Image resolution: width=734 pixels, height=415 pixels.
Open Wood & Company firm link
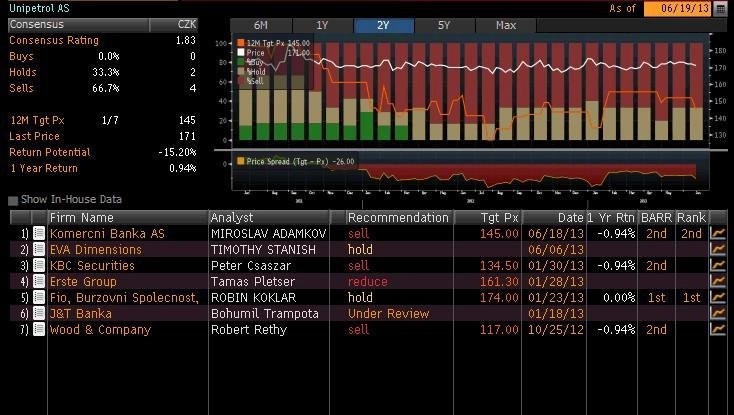pyautogui.click(x=100, y=329)
